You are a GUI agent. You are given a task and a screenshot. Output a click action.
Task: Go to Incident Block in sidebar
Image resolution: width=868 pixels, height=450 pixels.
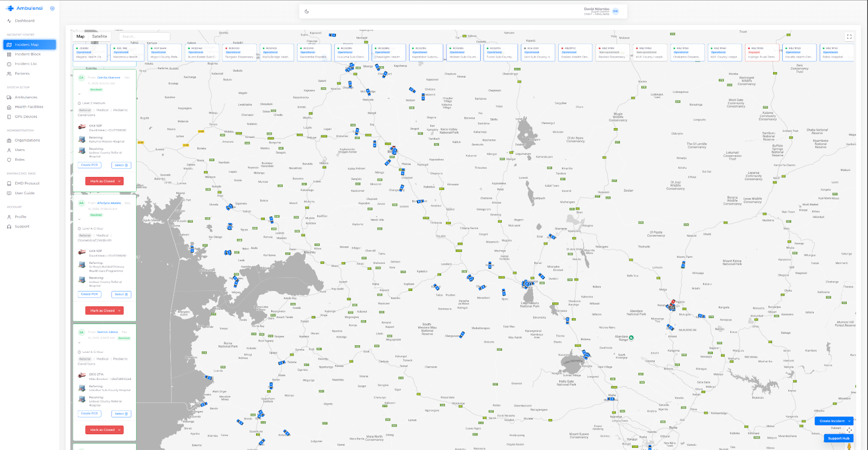(28, 54)
